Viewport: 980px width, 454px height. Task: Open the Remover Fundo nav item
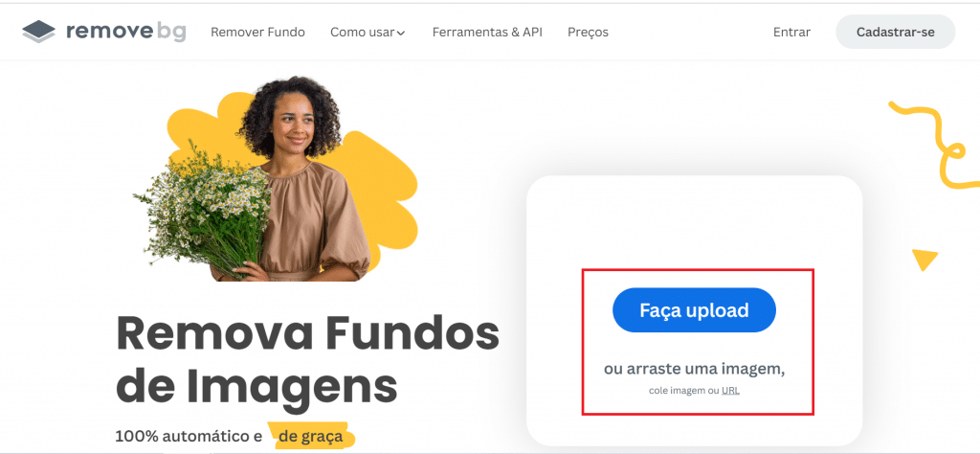pos(257,32)
